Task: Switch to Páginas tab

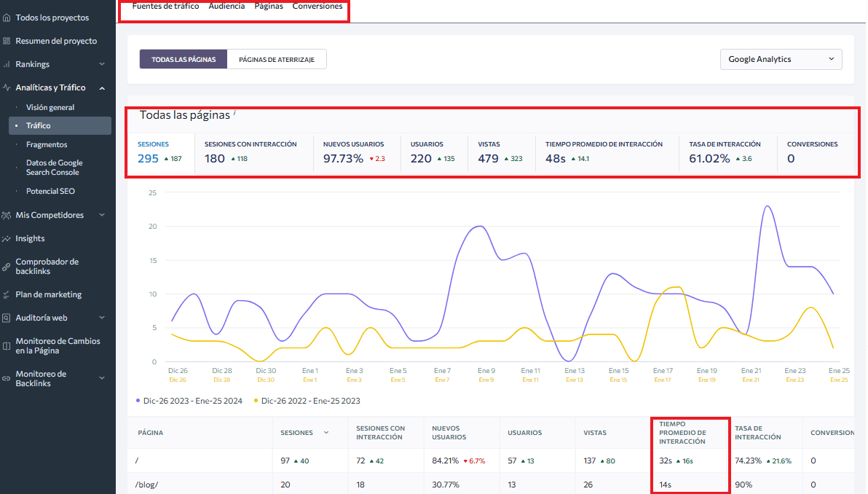Action: tap(269, 6)
